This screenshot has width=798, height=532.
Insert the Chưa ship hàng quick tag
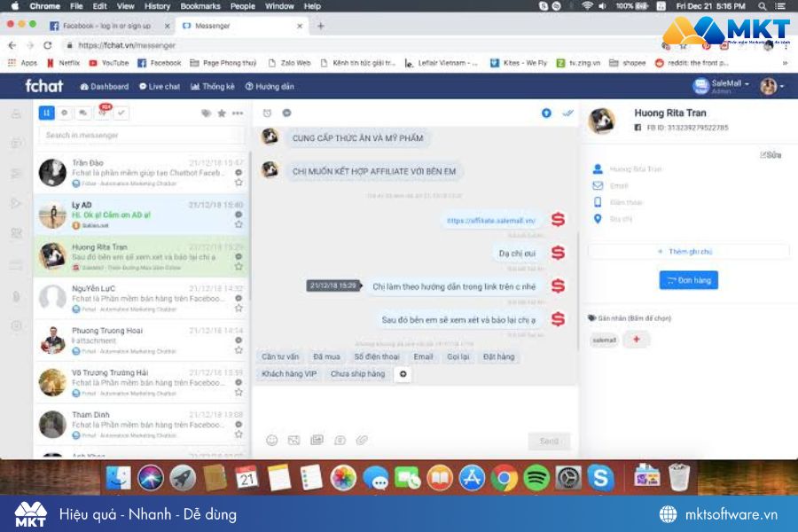click(x=358, y=373)
